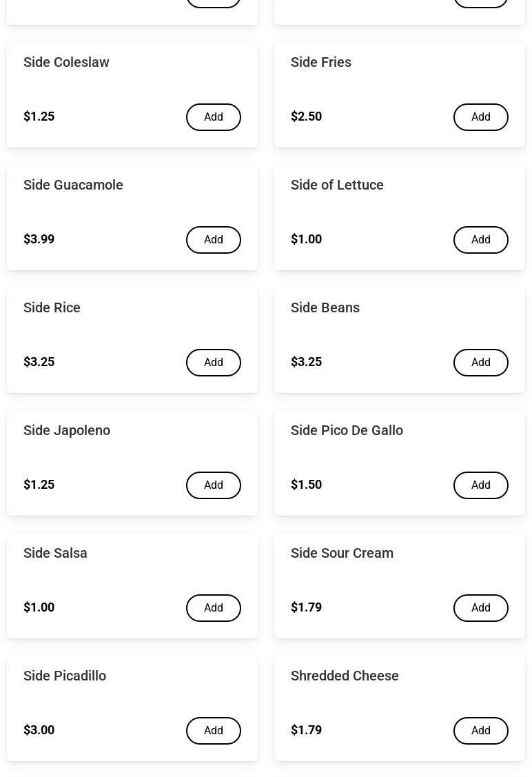Viewport: 532px width, 777px height.
Task: Add Side Picadillo to the cart
Action: 213,731
